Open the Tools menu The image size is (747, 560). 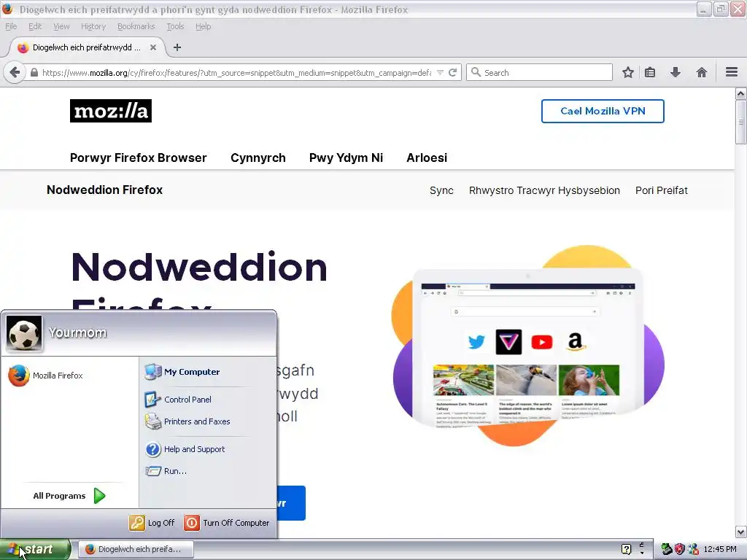(x=175, y=26)
